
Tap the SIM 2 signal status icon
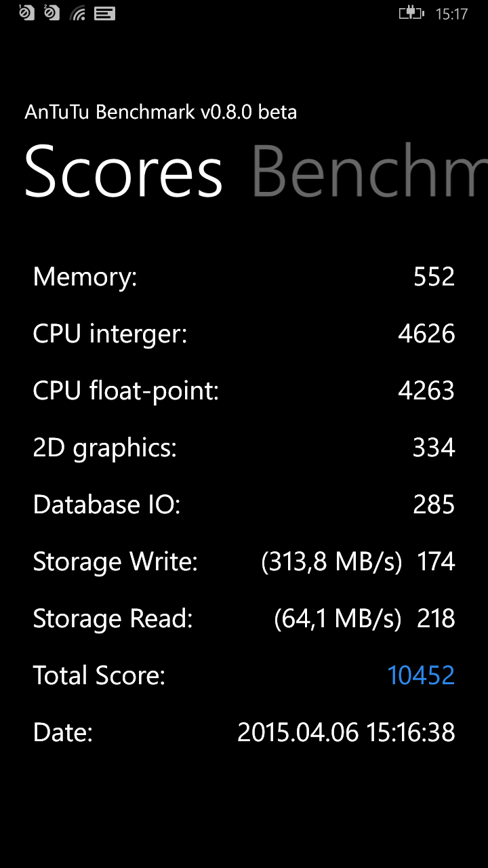(52, 12)
